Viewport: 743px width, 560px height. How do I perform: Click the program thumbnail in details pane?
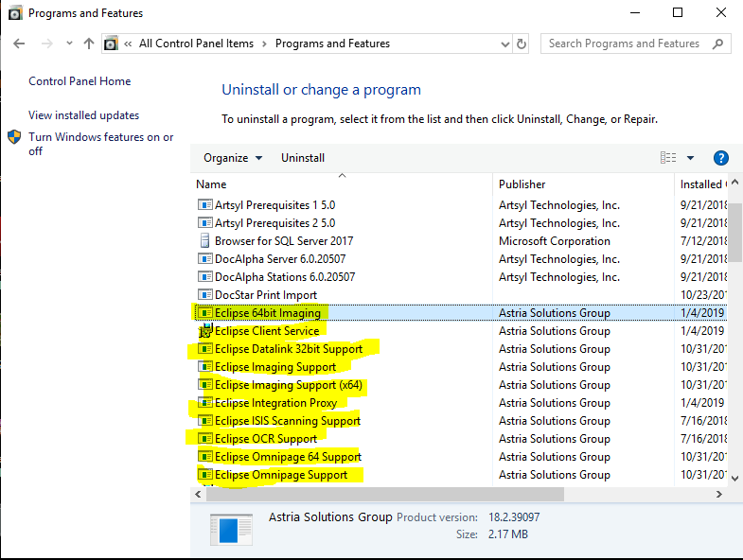point(231,530)
